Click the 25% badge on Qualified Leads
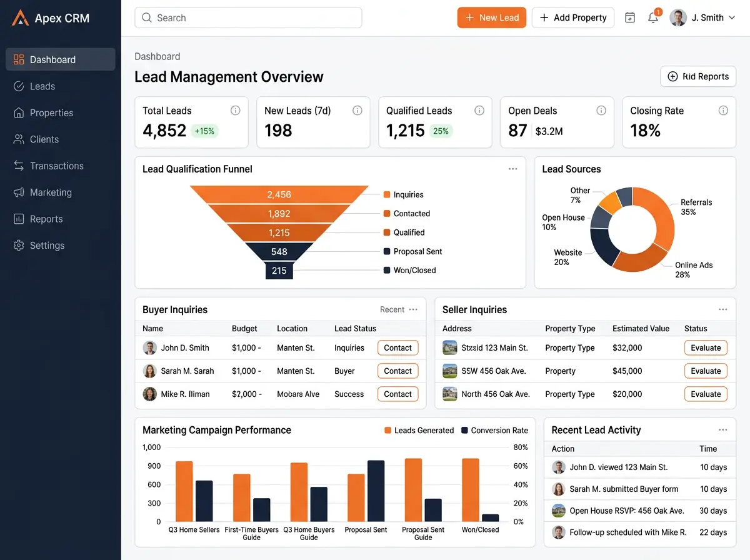 coord(441,131)
